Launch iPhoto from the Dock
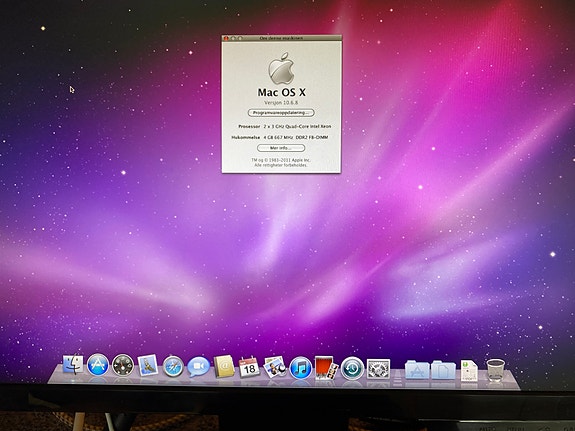The height and width of the screenshot is (431, 575). 275,367
